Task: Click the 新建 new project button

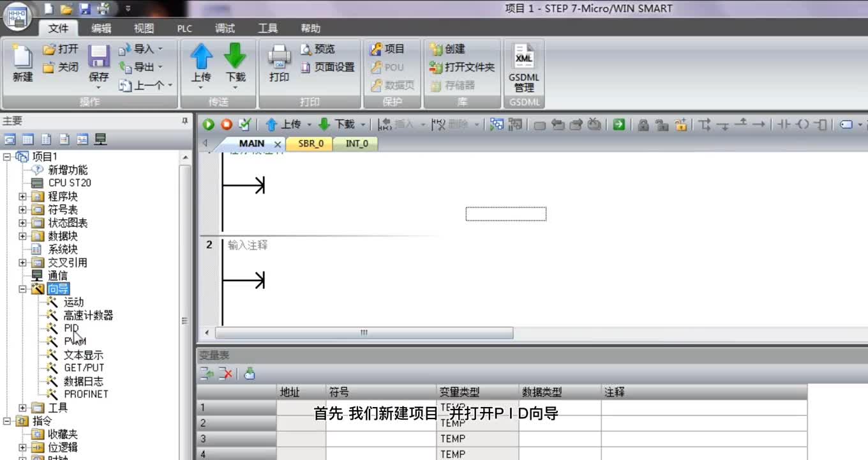Action: [22, 63]
